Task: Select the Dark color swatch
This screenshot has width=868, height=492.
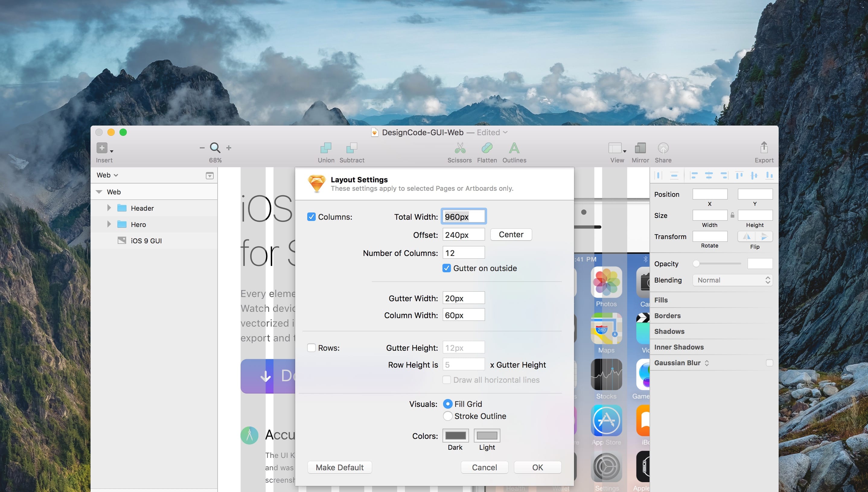Action: [x=455, y=435]
